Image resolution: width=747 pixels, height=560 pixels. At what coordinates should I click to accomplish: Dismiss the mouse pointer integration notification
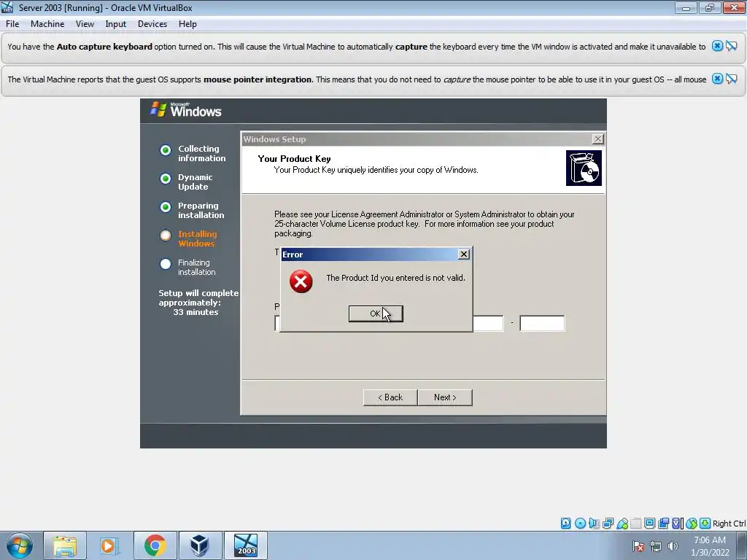pyautogui.click(x=717, y=79)
